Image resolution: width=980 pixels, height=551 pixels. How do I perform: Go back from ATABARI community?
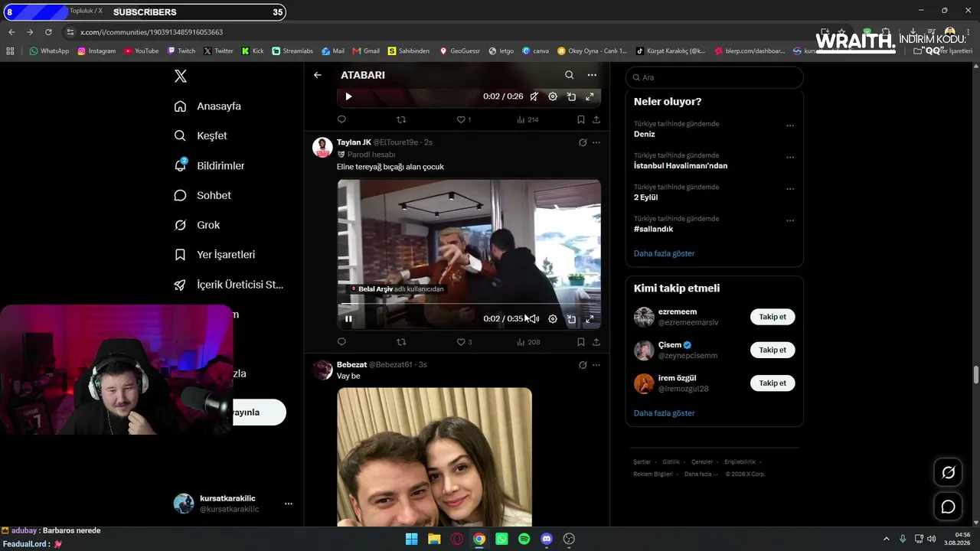318,75
